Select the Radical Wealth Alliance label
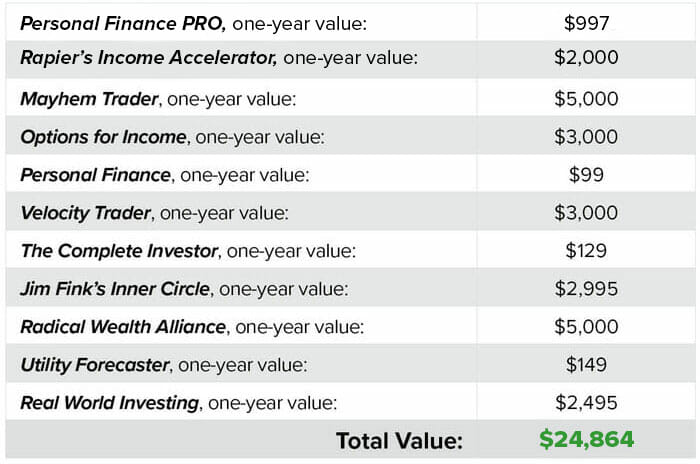Image resolution: width=700 pixels, height=464 pixels. point(123,327)
